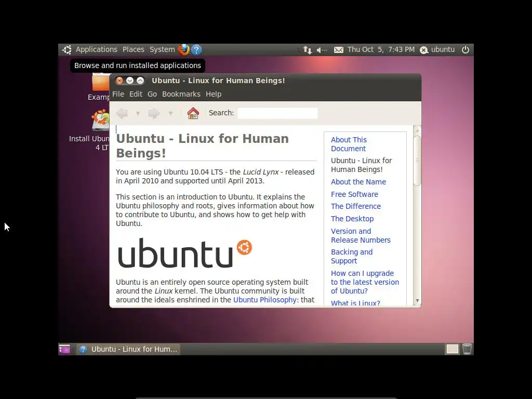Open the Applications menu
The height and width of the screenshot is (399, 532).
click(x=96, y=49)
